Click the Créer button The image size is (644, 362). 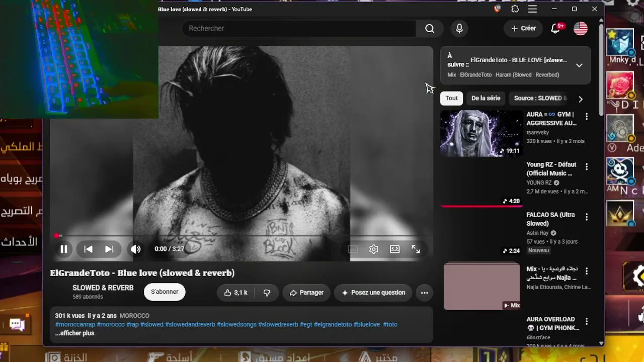[x=524, y=29]
